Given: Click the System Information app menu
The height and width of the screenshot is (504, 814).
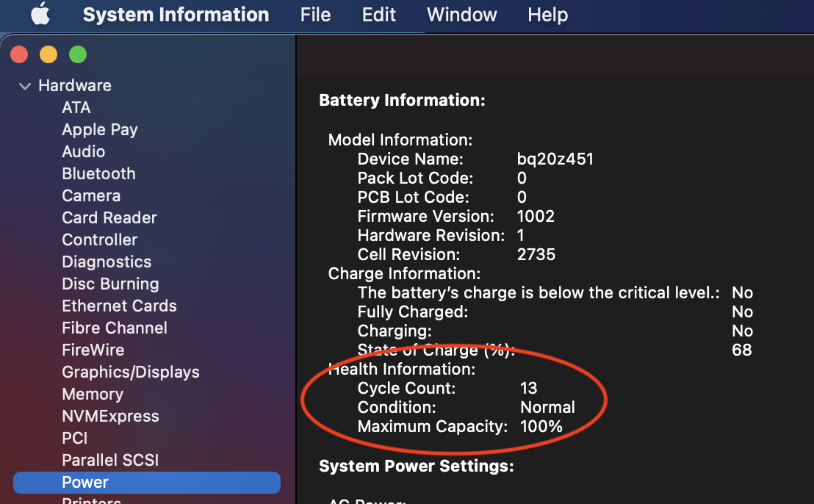Looking at the screenshot, I should tap(176, 15).
